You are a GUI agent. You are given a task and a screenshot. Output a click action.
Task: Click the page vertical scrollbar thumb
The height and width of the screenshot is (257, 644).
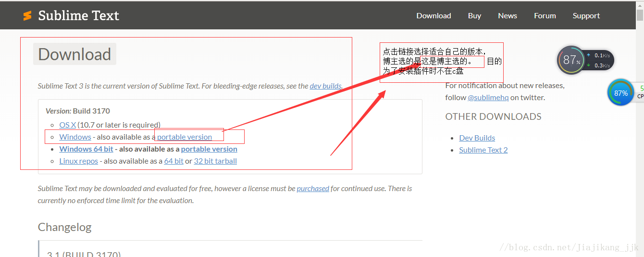pyautogui.click(x=640, y=15)
